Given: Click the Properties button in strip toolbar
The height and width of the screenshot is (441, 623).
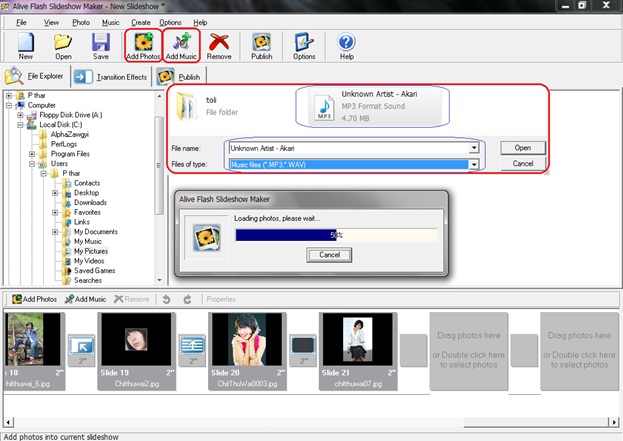Looking at the screenshot, I should [x=221, y=299].
